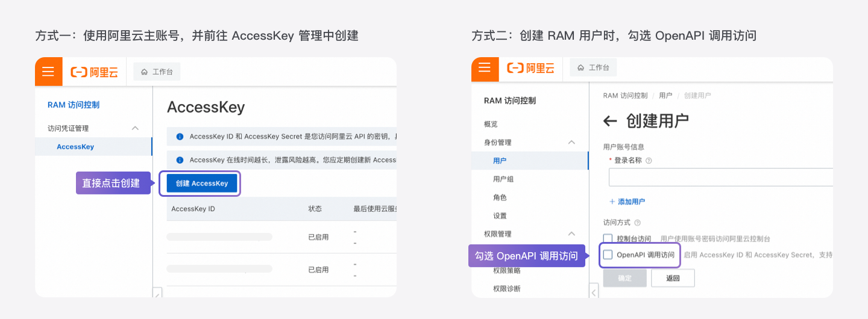
Task: Open 权限策略 in RAM sidebar
Action: (x=507, y=270)
